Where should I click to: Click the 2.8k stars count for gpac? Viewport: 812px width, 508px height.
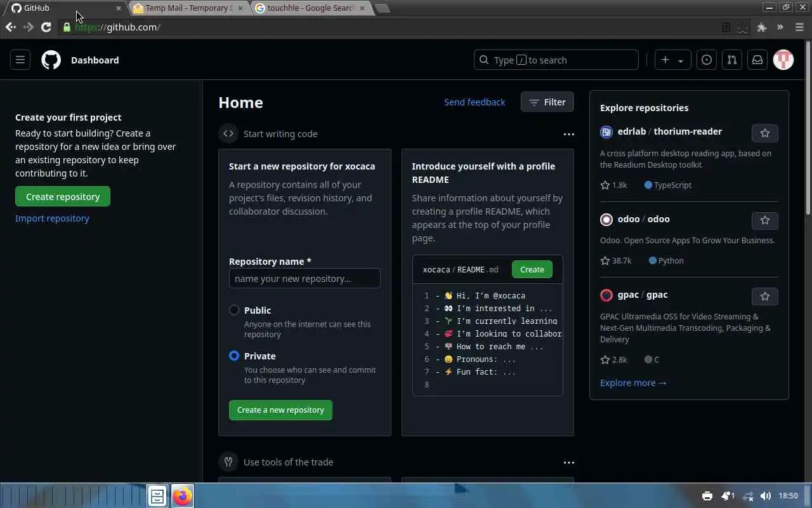pos(613,359)
